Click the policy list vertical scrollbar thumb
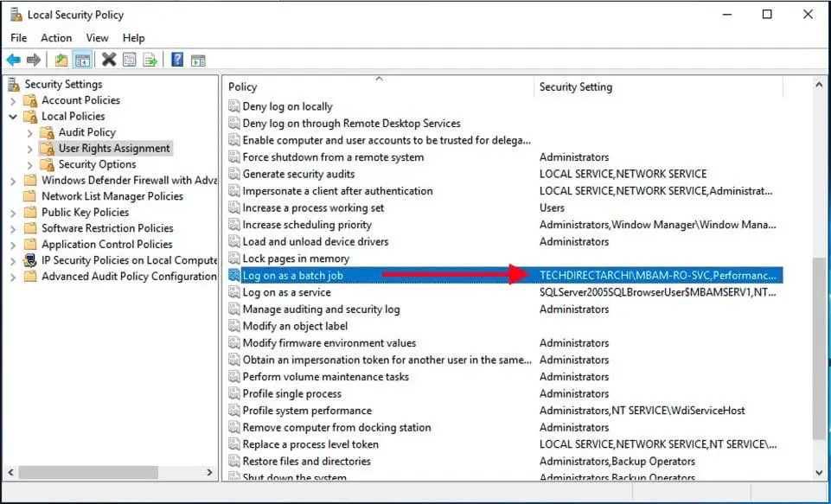 [x=819, y=346]
